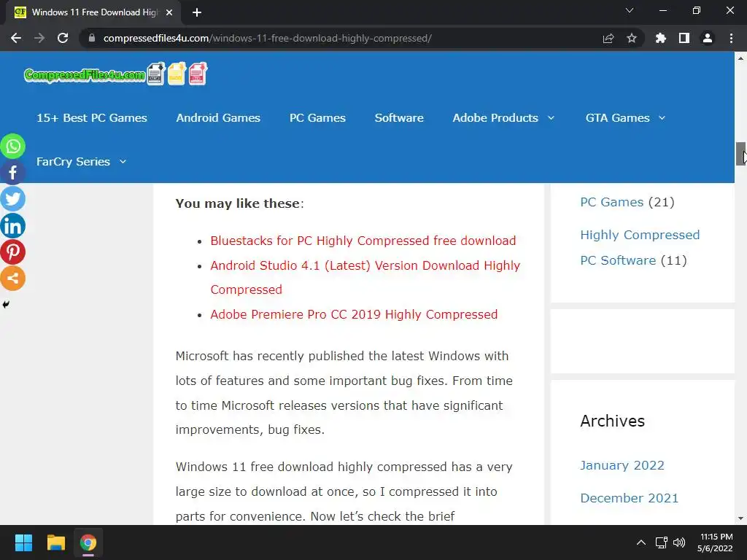Open the clock showing 11:15 PM
Image resolution: width=747 pixels, height=560 pixels.
pos(715,542)
